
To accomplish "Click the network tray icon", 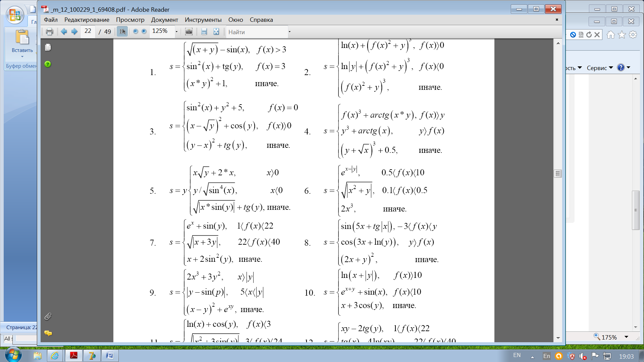I will tap(607, 356).
